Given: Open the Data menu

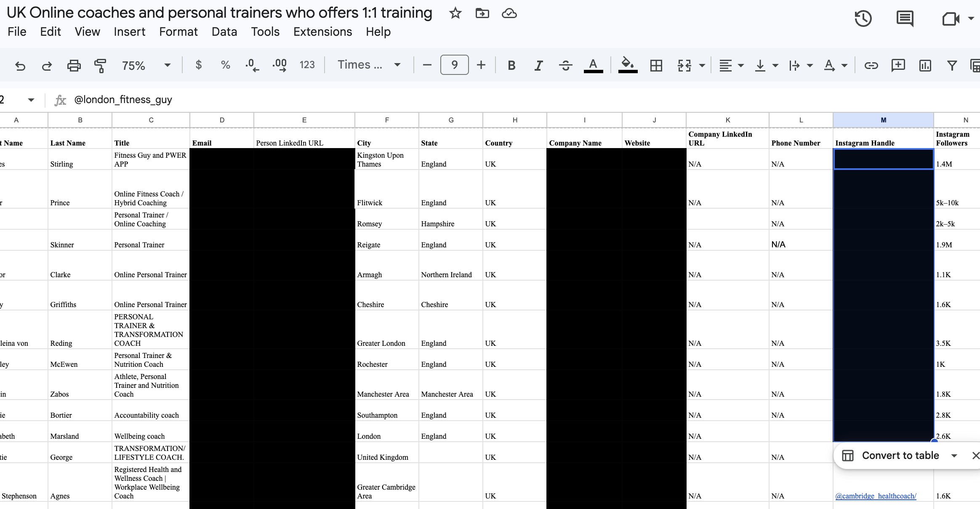Looking at the screenshot, I should coord(224,32).
